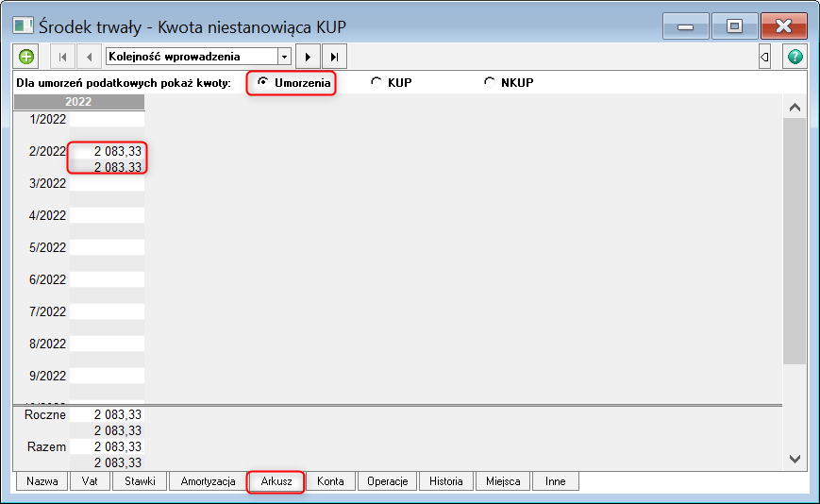Select the 2/2022 upper amount 2 083,33
This screenshot has height=504, width=820.
[118, 151]
